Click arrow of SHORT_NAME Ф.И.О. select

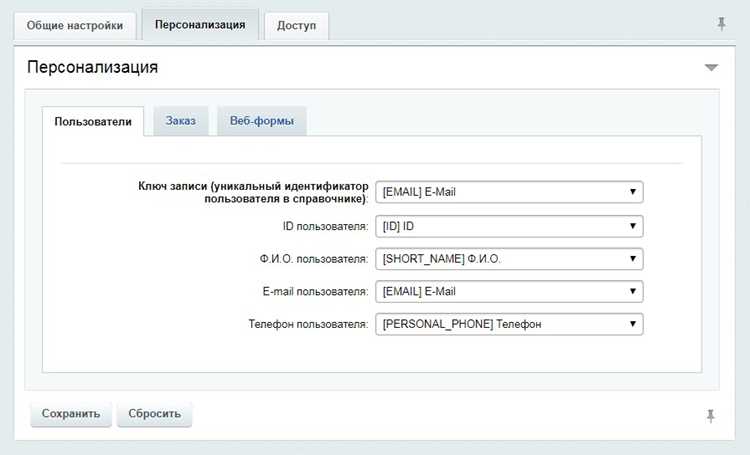632,259
